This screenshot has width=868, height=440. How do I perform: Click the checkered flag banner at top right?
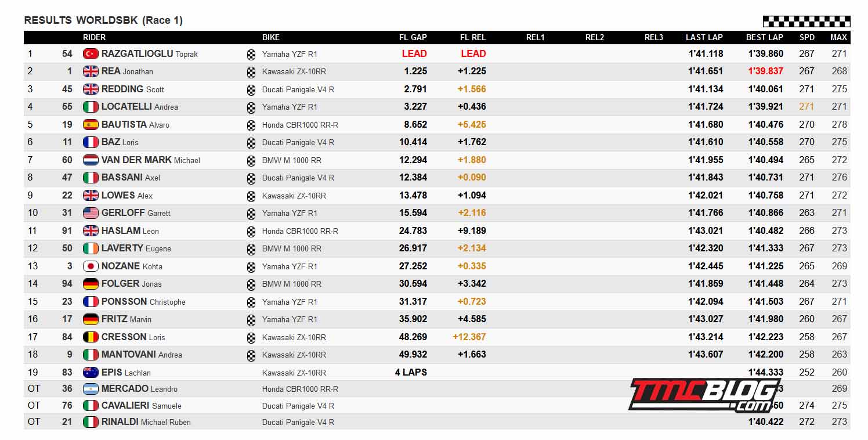tap(806, 21)
